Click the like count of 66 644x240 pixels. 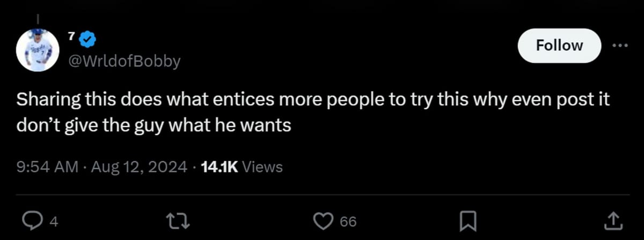(x=347, y=221)
